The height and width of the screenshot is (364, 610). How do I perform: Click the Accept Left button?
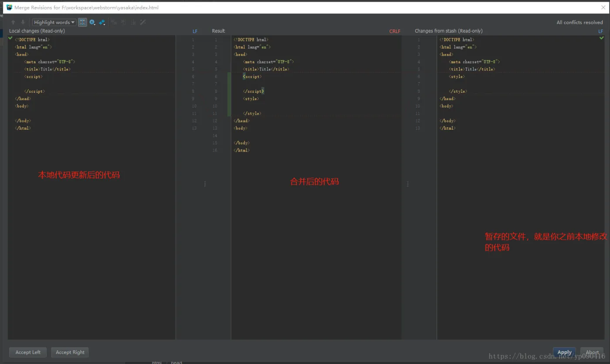[28, 352]
